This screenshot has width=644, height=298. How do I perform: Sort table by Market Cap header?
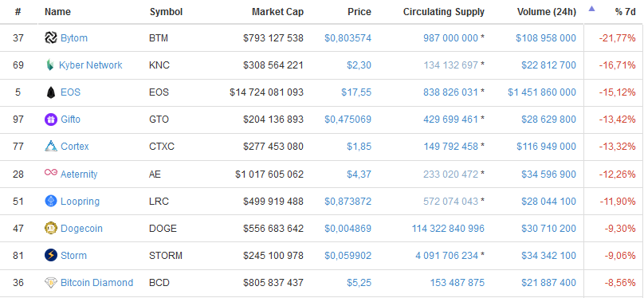tap(277, 12)
